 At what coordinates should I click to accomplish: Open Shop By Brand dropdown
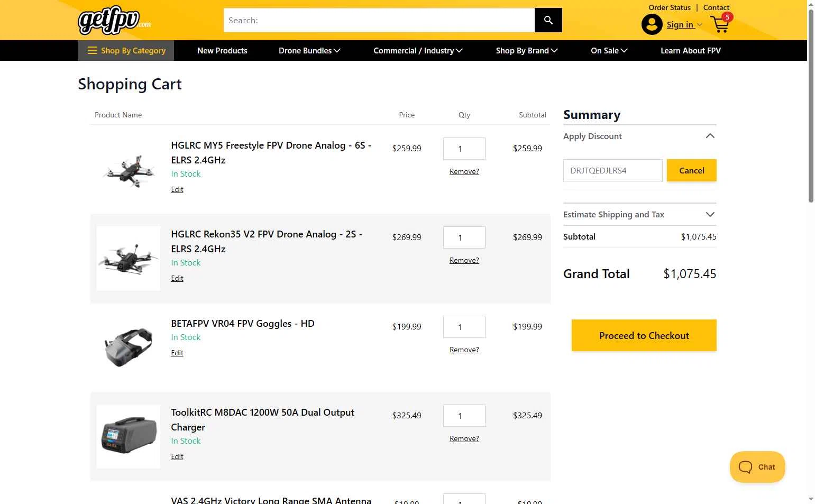click(527, 51)
